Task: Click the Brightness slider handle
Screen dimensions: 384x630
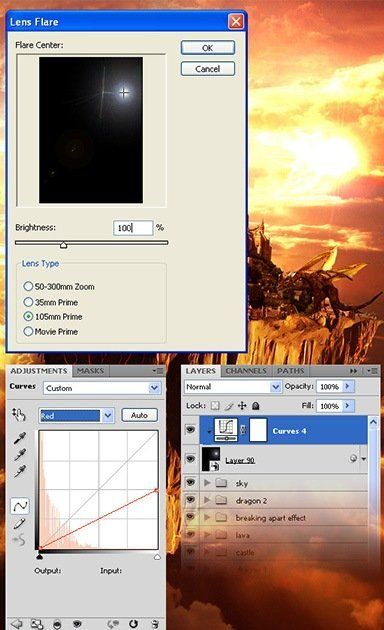Action: [63, 245]
